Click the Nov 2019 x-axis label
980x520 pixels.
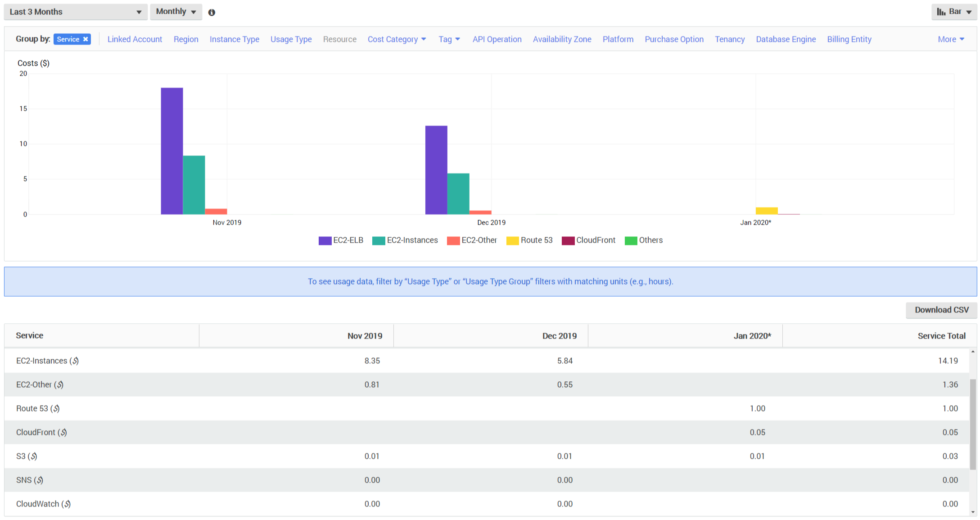tap(227, 222)
